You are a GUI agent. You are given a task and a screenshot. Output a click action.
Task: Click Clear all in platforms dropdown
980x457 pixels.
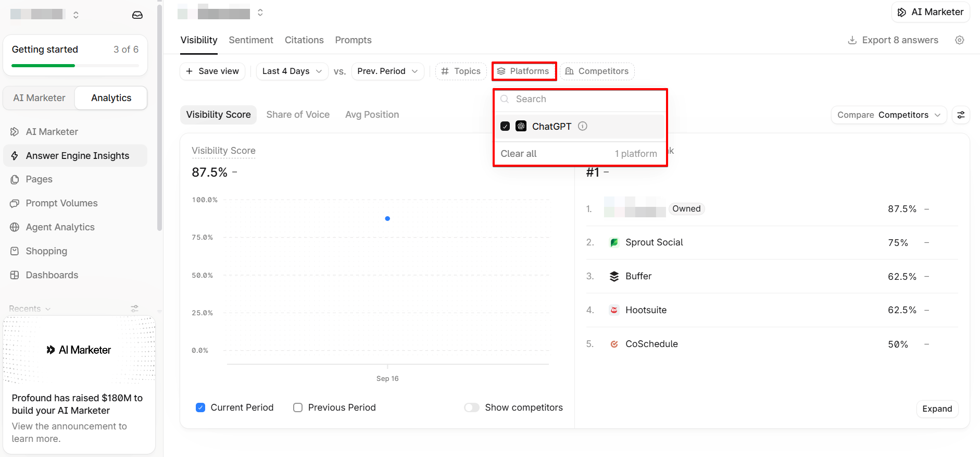pyautogui.click(x=519, y=154)
